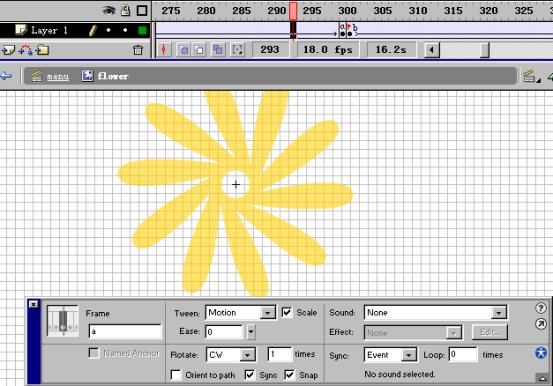Go back using the blue back arrow
Screen dimensions: 553x386
[6, 76]
